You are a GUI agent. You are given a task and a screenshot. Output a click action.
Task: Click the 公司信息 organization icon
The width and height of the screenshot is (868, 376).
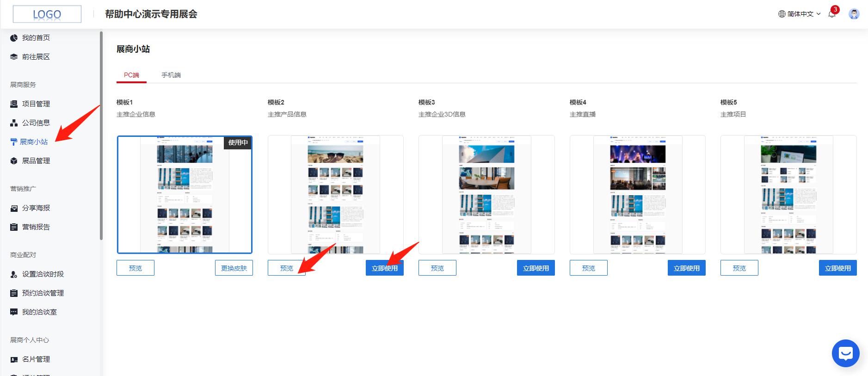(14, 123)
